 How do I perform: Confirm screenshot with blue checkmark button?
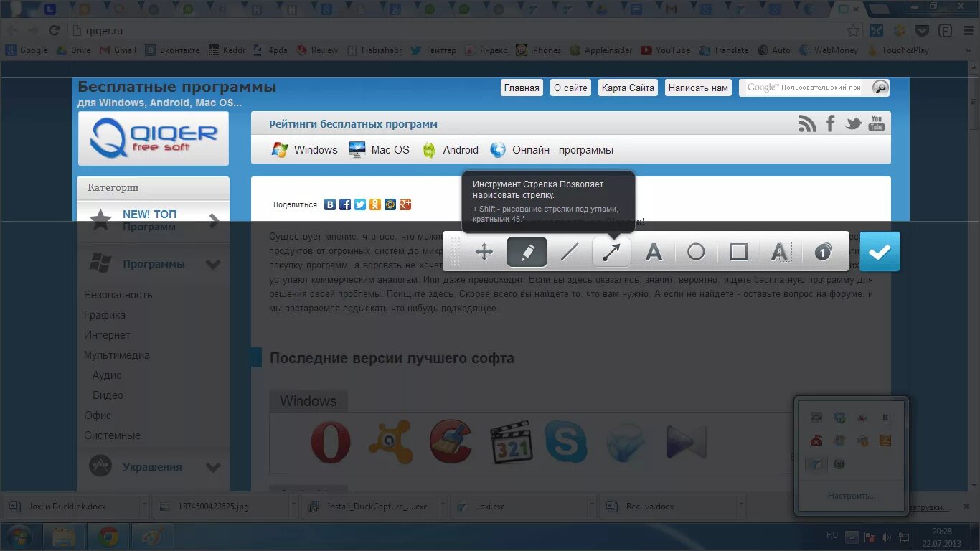pyautogui.click(x=880, y=252)
